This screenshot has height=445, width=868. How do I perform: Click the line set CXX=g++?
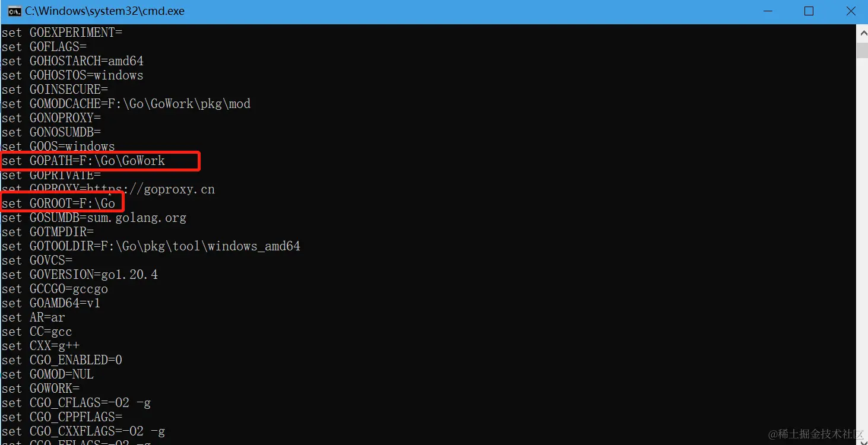click(x=40, y=346)
